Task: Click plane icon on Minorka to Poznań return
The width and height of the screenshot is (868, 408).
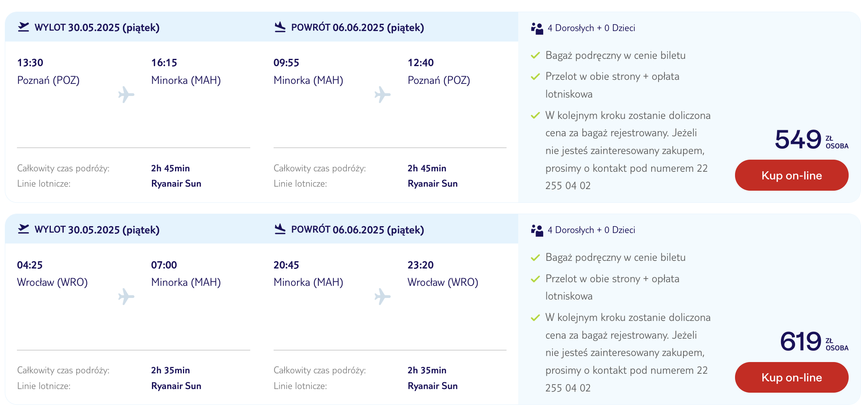Action: tap(382, 95)
